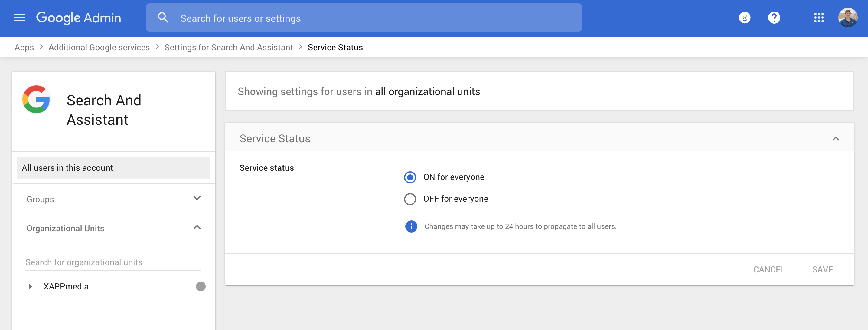Click the CANCEL button
868x330 pixels.
pos(769,270)
